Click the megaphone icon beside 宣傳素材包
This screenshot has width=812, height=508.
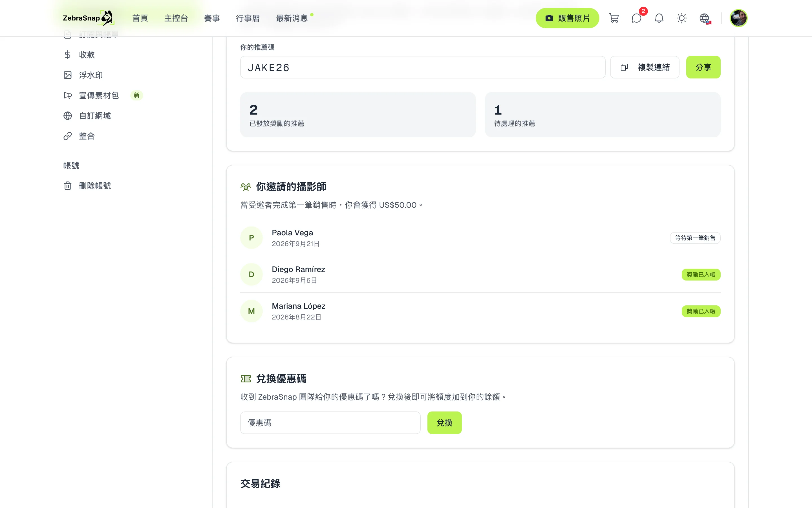click(67, 95)
